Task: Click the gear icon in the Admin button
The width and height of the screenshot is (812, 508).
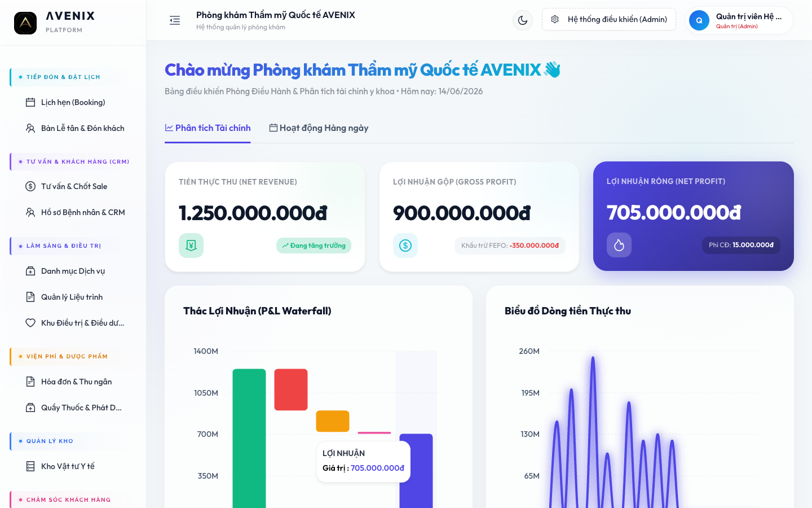Action: tap(555, 19)
